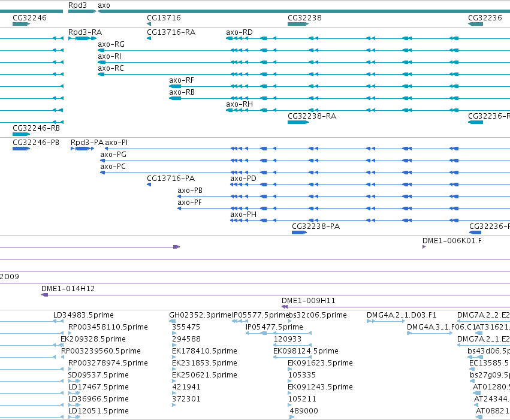Screen dimensions: 510x420
Task: Open EST IP05577.5prime label
Action: (261, 315)
